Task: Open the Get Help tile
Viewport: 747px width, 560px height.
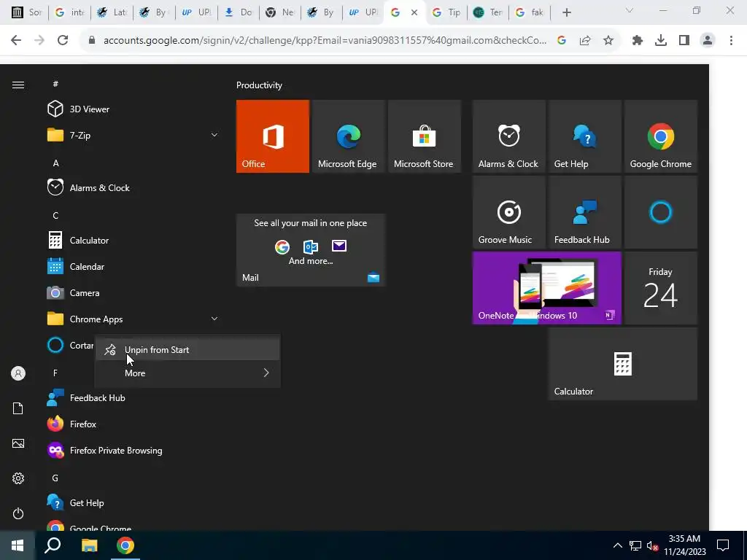Action: [584, 136]
